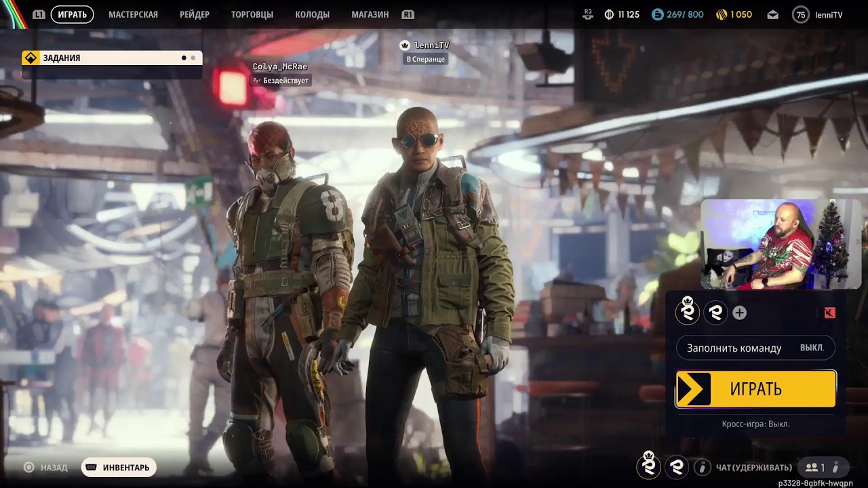Viewport: 868px width, 488px height.
Task: Open the social friends count pill
Action: (823, 467)
